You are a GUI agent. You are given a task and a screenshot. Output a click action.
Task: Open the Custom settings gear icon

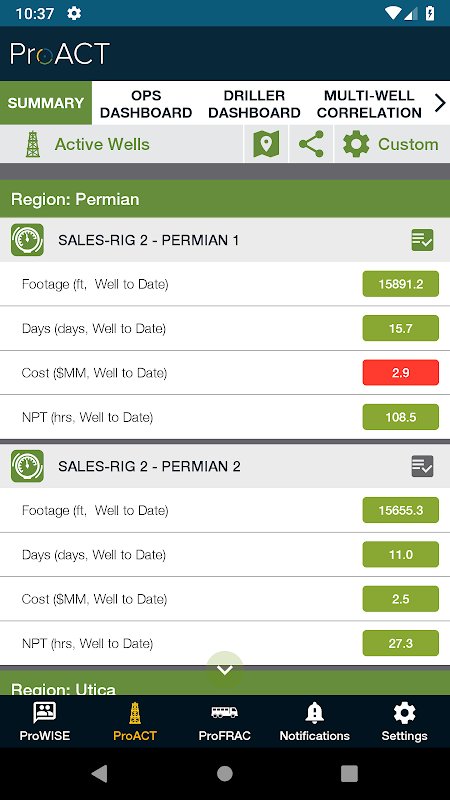[x=356, y=144]
